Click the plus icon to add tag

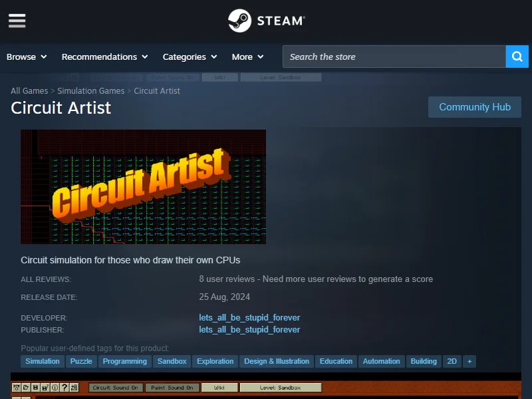[469, 361]
